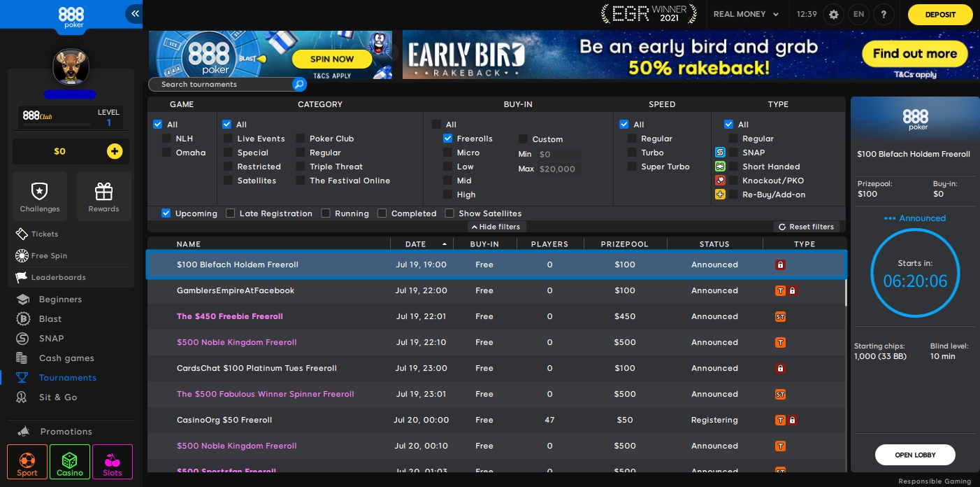Sort by the Buy-in column header
Screen dimensions: 980x487
484,244
